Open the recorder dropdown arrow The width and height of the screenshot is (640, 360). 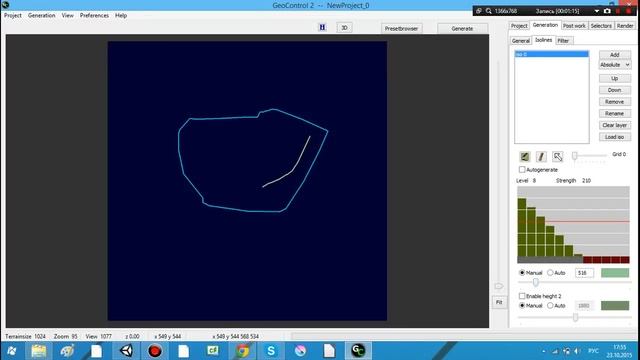pos(597,11)
